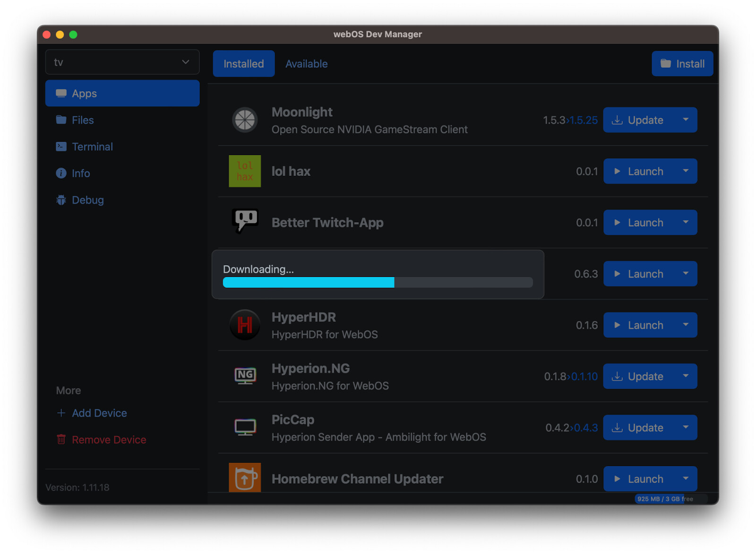Click the lol hax app icon
This screenshot has width=756, height=554.
coord(245,171)
